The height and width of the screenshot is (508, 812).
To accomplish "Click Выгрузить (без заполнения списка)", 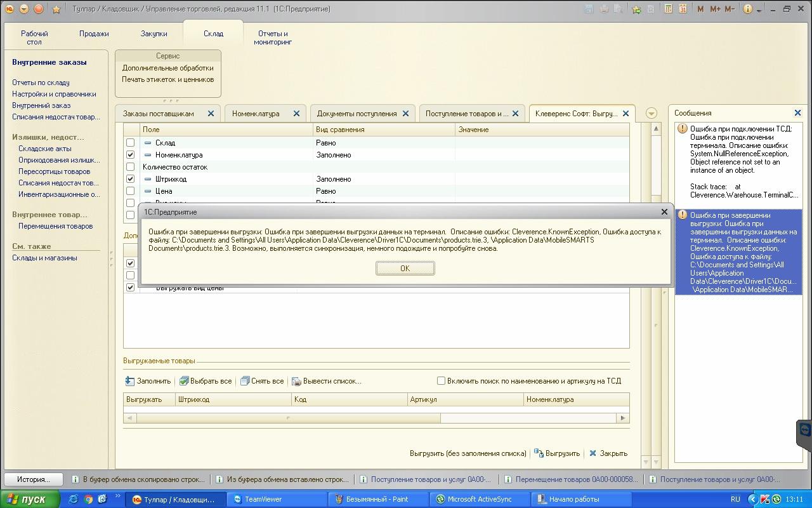I will 468,453.
